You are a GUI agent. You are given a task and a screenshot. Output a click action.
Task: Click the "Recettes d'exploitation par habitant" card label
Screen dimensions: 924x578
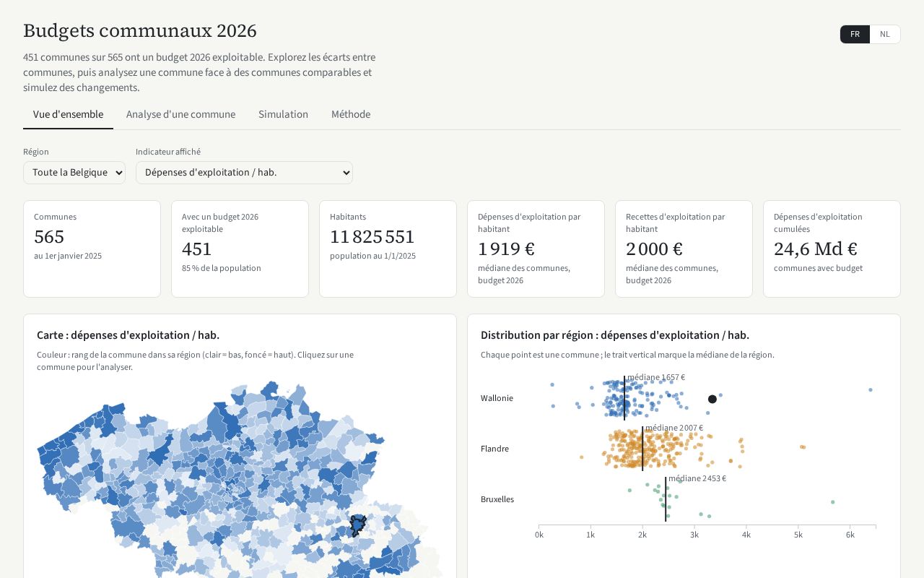(675, 223)
